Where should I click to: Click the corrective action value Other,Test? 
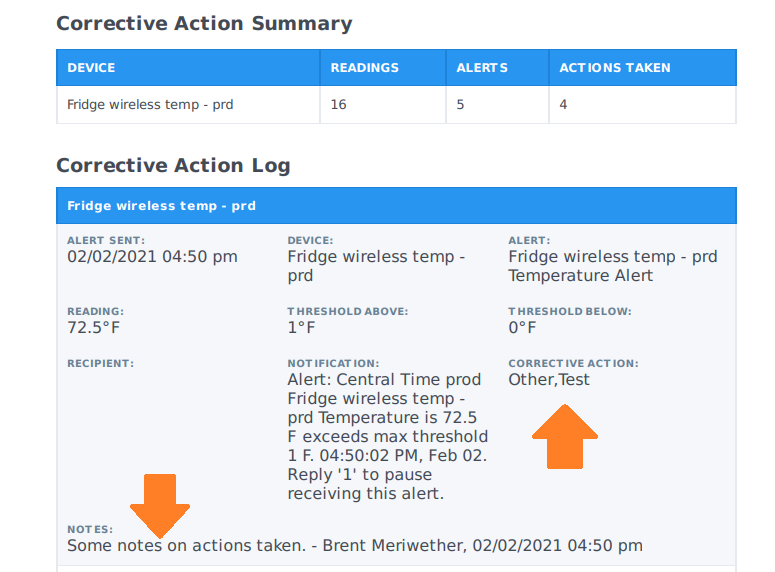coord(549,379)
